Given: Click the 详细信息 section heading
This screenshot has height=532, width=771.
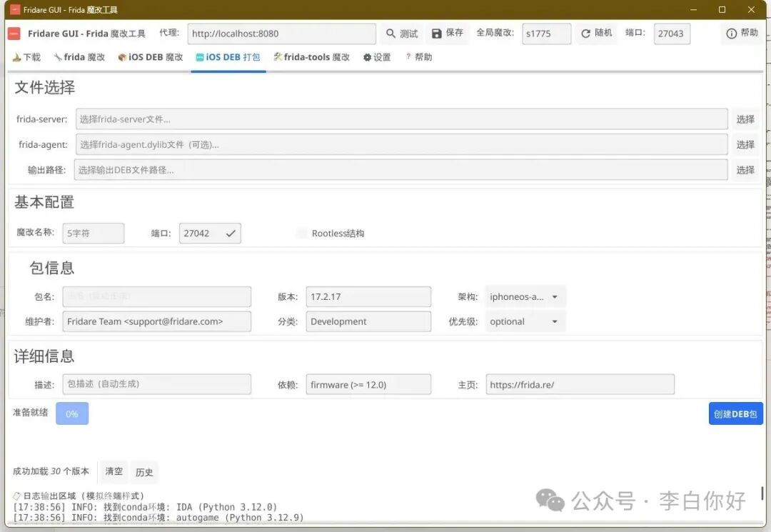Looking at the screenshot, I should click(44, 356).
